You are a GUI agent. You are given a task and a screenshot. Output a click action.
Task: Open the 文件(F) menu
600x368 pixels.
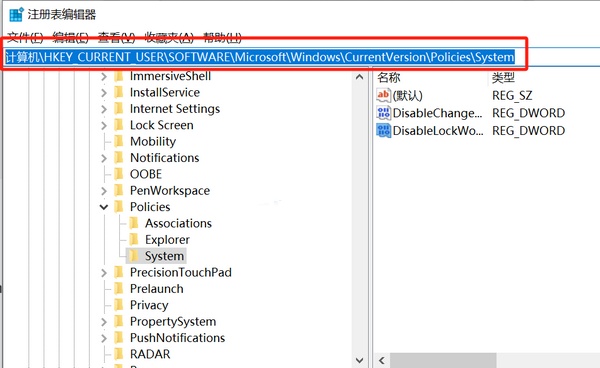click(25, 37)
